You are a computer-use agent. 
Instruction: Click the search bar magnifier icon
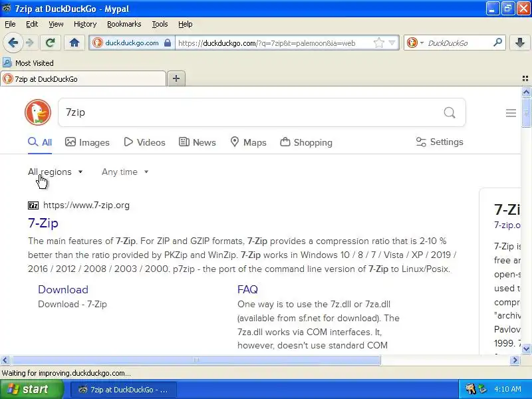[x=497, y=43]
